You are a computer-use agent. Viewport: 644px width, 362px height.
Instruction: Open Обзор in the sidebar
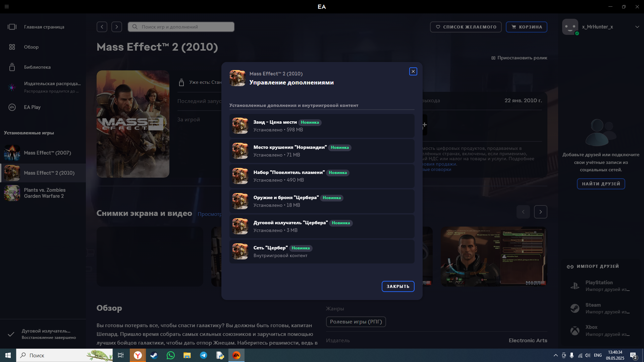[x=43, y=47]
